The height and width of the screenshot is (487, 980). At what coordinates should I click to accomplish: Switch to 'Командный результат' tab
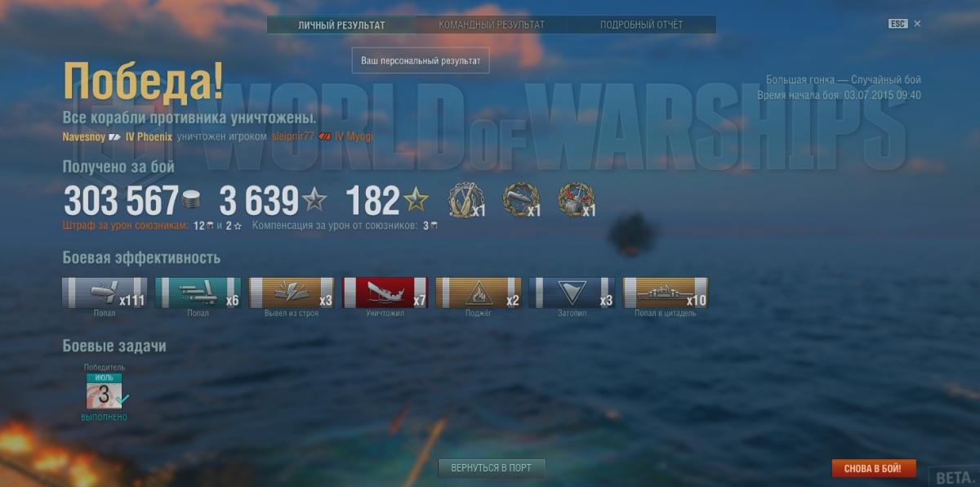click(x=492, y=25)
